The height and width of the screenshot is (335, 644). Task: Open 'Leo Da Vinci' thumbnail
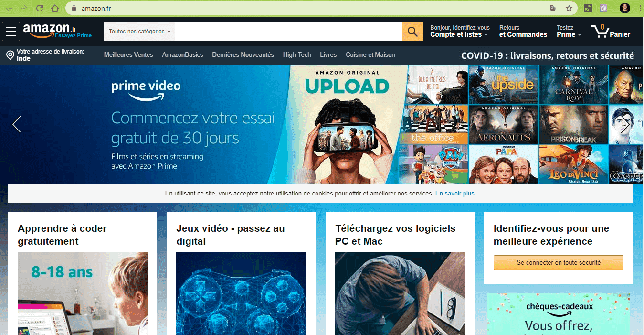[574, 164]
